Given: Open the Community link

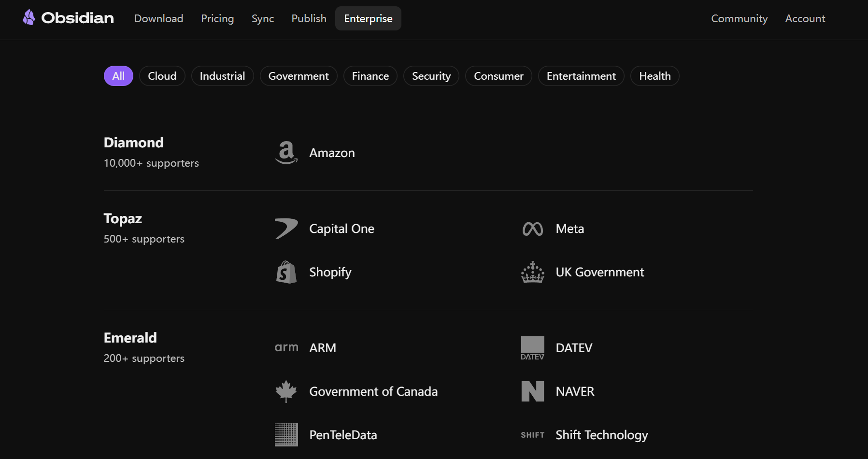Looking at the screenshot, I should tap(739, 18).
